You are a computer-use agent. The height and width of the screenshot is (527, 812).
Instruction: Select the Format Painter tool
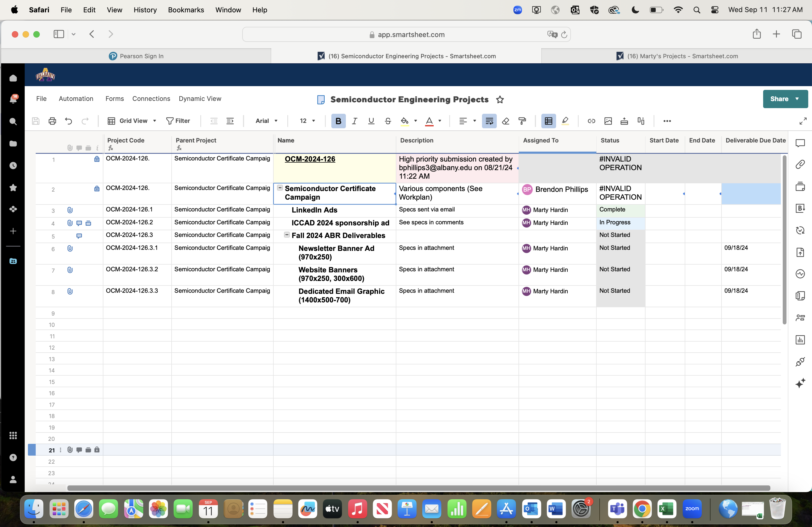point(522,121)
